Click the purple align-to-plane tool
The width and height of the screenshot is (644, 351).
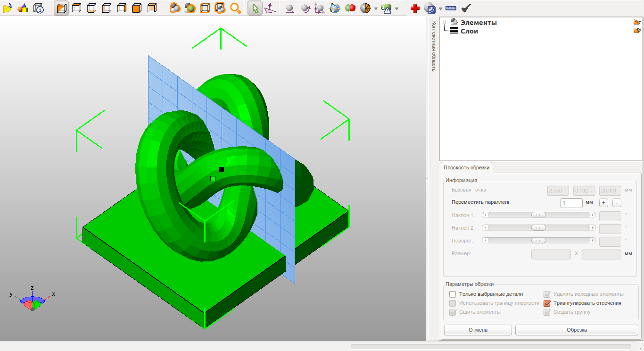point(270,8)
